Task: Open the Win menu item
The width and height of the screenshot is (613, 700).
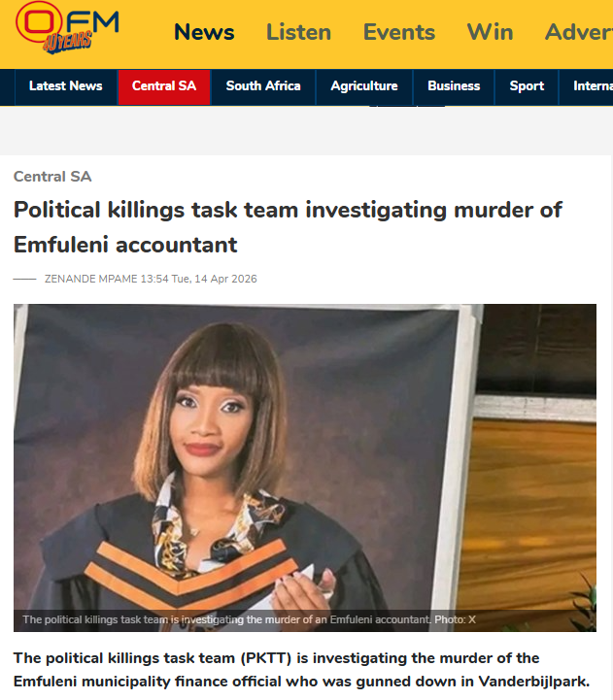Action: pos(491,32)
